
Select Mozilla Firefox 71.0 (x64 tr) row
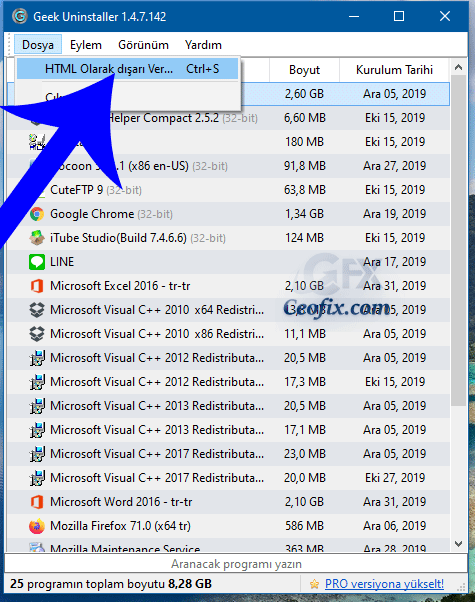pos(228,526)
